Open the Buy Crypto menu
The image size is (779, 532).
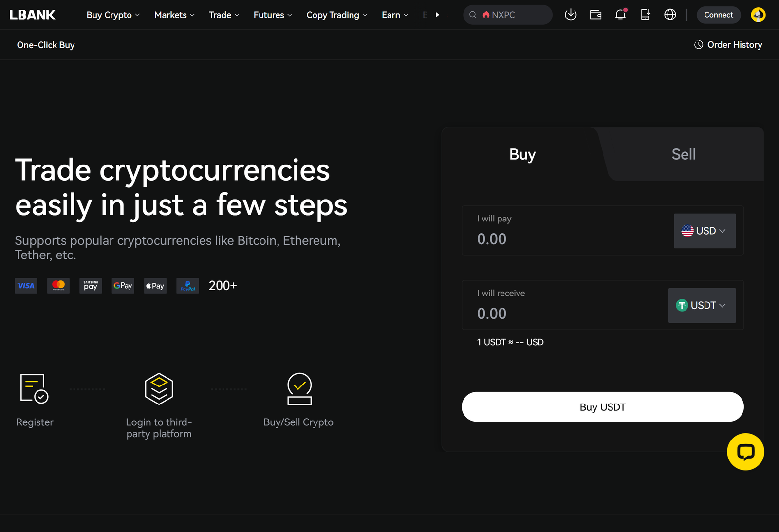[113, 15]
